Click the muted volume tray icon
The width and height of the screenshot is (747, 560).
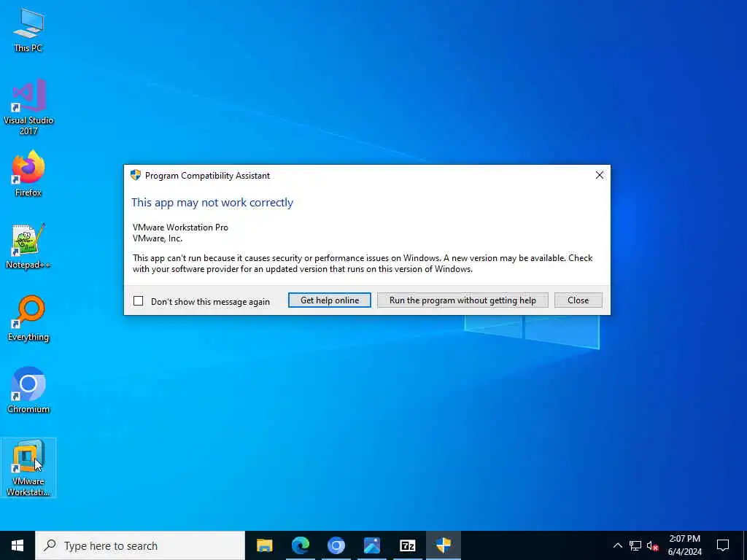pos(652,545)
